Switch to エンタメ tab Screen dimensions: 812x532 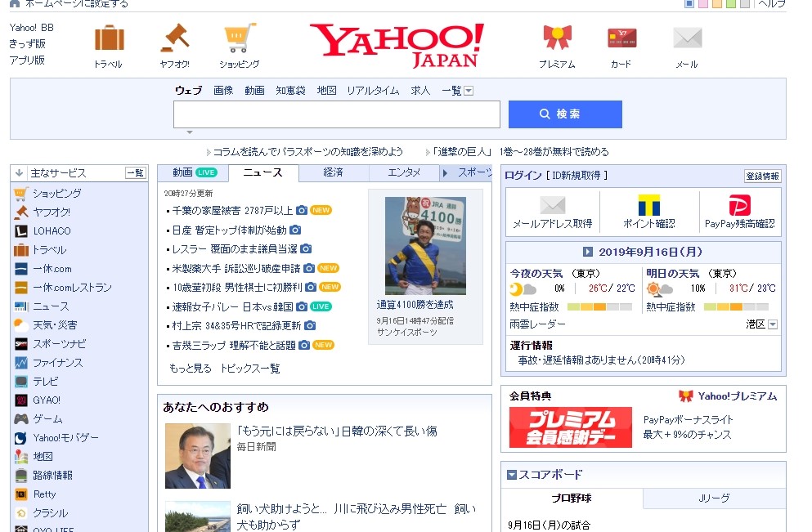click(404, 173)
